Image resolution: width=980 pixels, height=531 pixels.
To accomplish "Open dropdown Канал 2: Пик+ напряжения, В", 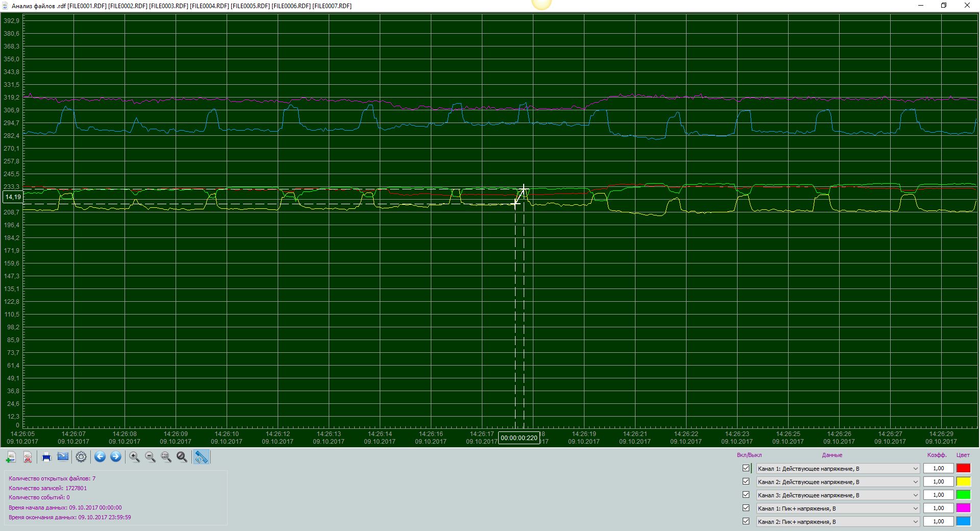I will [x=838, y=521].
